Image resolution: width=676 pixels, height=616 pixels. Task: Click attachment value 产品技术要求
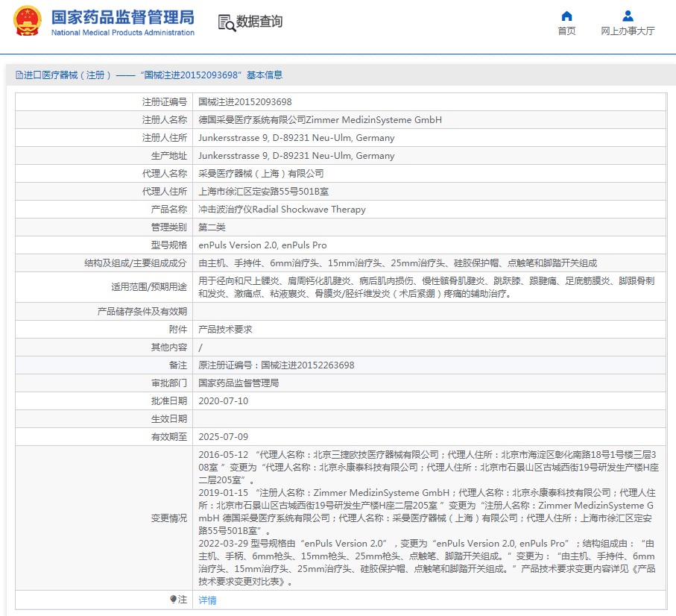[x=225, y=330]
